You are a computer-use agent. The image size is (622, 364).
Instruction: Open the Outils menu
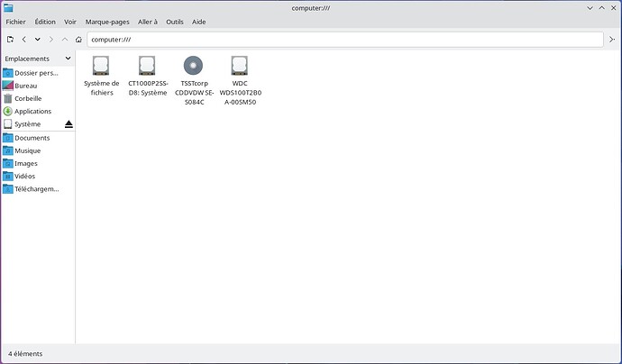click(x=175, y=22)
